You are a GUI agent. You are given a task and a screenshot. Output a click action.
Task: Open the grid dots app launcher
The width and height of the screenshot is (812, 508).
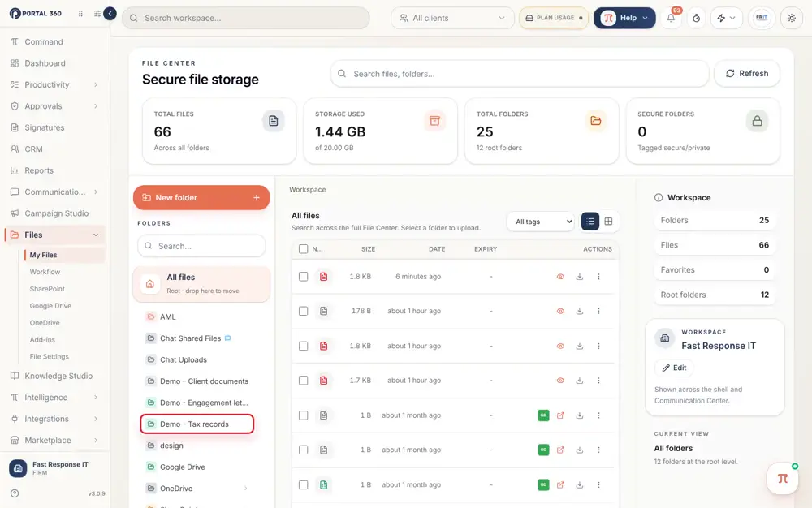pos(80,14)
